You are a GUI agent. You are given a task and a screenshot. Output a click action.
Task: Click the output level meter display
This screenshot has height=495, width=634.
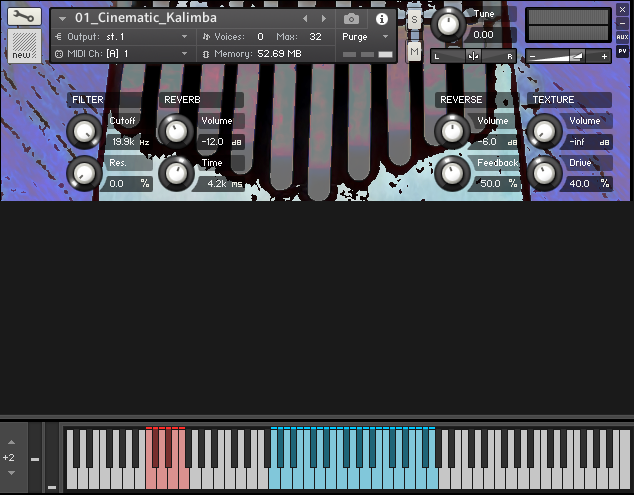pyautogui.click(x=568, y=25)
